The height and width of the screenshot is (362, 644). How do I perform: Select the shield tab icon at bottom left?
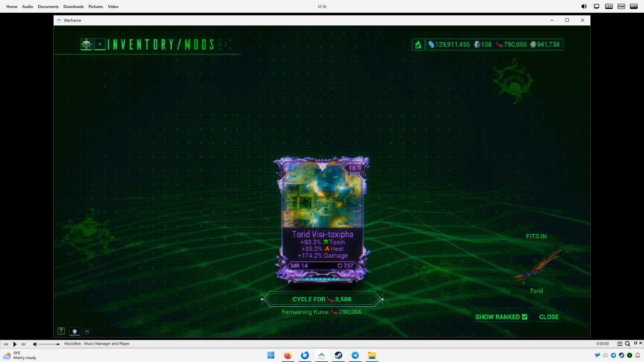74,331
